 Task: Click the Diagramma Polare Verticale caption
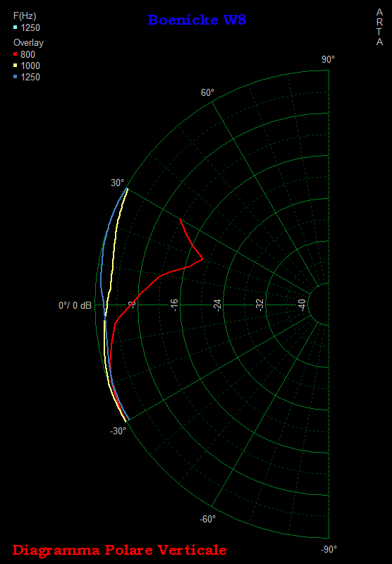tap(119, 550)
